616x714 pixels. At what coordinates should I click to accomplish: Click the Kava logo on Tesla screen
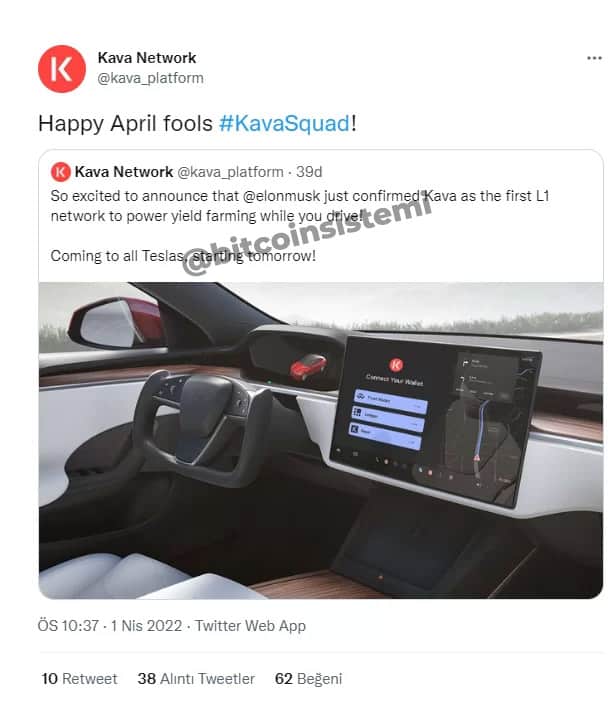point(396,365)
